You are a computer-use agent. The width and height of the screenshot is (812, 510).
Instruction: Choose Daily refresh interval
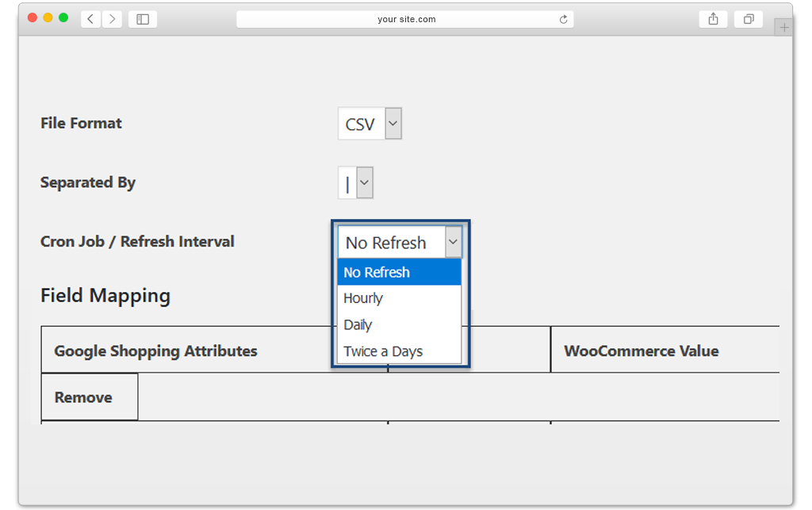point(399,324)
